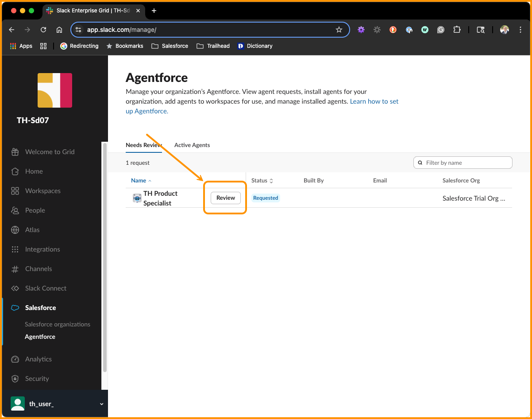Click the sidebar vertical scrollbar
The image size is (532, 419).
[x=105, y=257]
